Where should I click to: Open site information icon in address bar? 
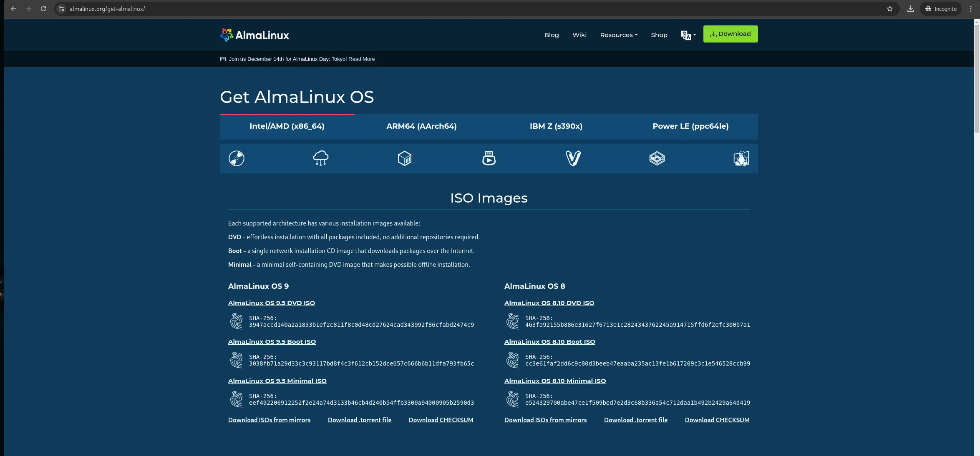61,9
